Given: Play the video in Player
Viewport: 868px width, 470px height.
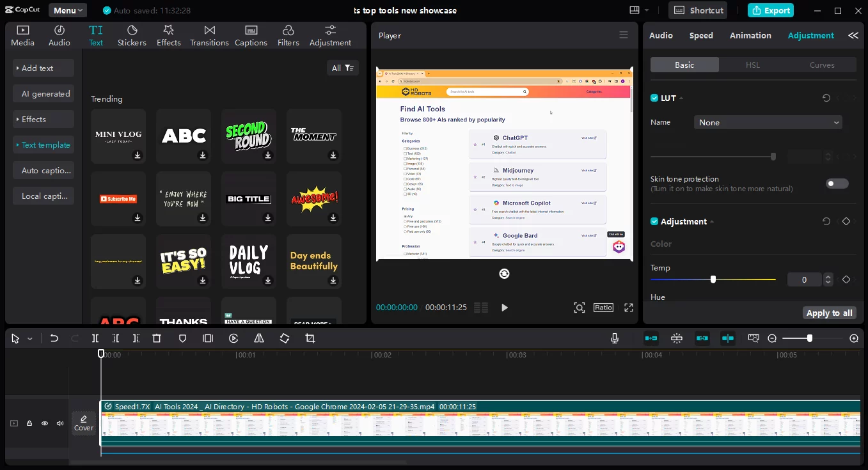Looking at the screenshot, I should coord(504,308).
